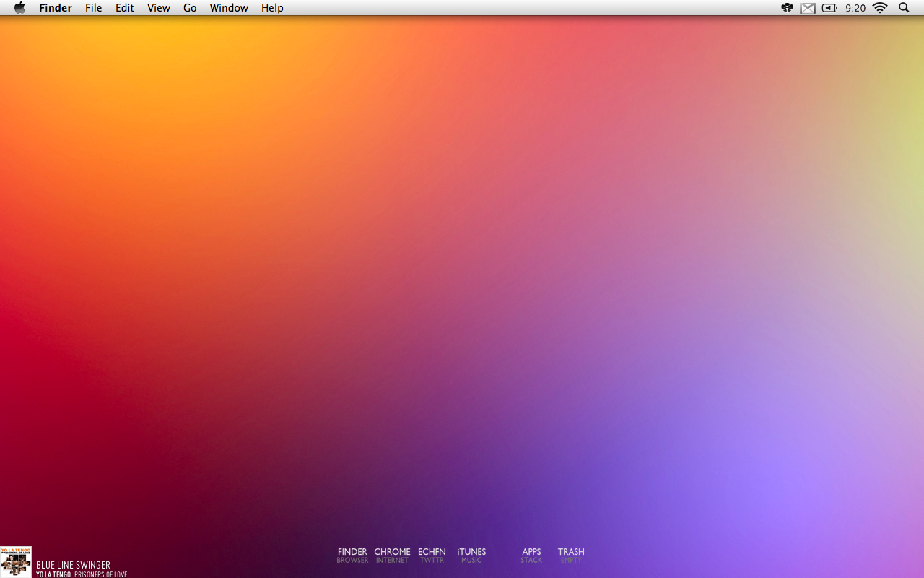Click the envelope mail icon in menu bar
The image size is (924, 578).
click(x=808, y=8)
